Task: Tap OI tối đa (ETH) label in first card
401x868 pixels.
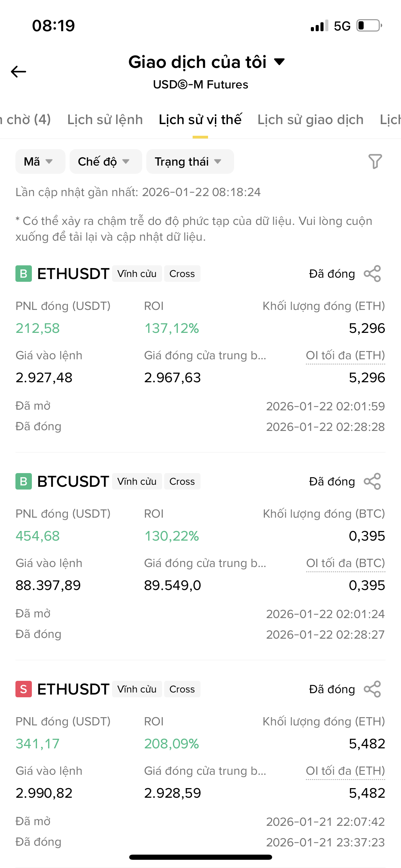Action: coord(345,355)
